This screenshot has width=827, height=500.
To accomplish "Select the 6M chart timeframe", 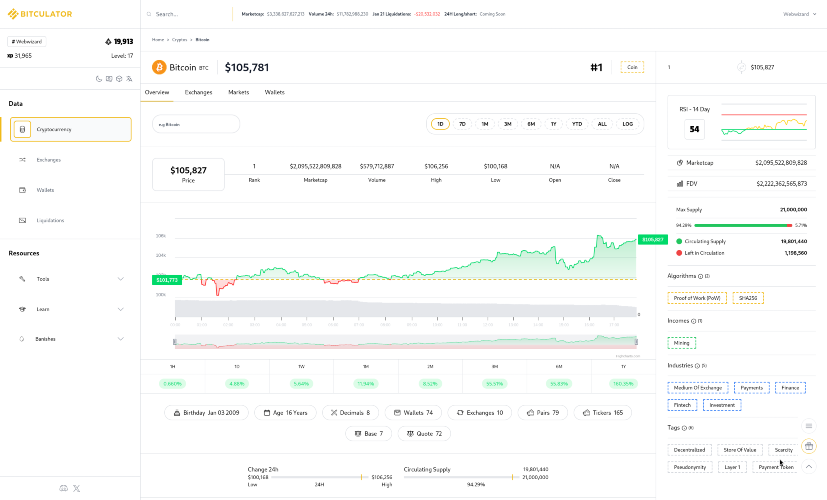I will [x=531, y=124].
